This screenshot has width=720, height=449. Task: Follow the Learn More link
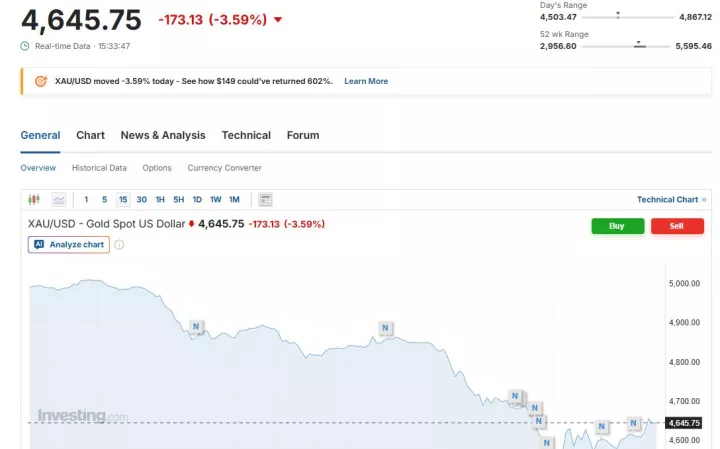pos(366,81)
